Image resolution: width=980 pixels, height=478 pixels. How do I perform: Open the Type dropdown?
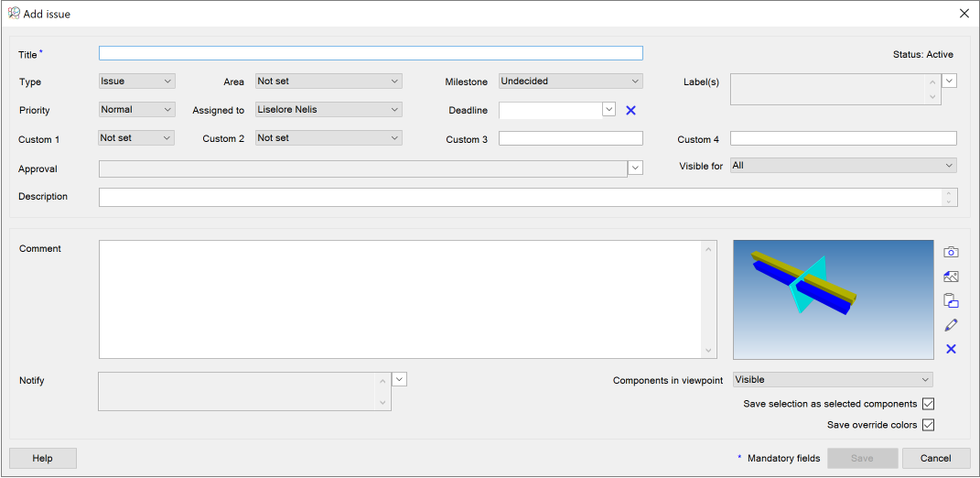pyautogui.click(x=136, y=81)
